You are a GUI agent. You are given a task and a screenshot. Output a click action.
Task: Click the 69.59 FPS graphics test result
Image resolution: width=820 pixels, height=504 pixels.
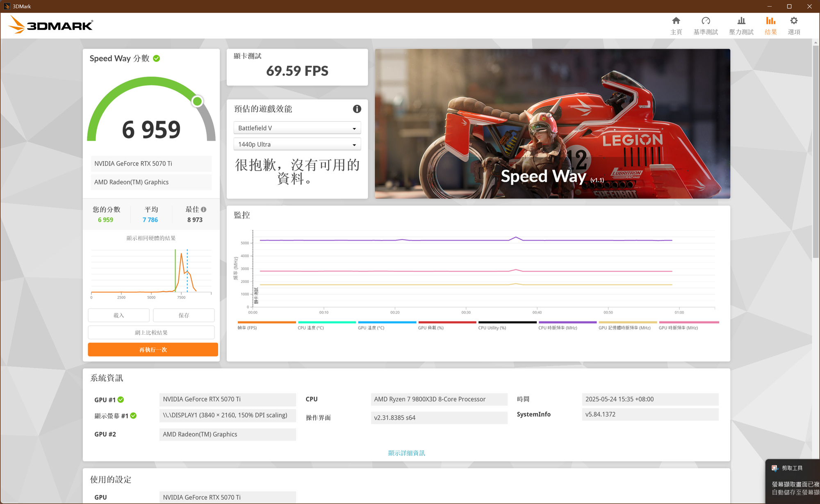(x=297, y=71)
